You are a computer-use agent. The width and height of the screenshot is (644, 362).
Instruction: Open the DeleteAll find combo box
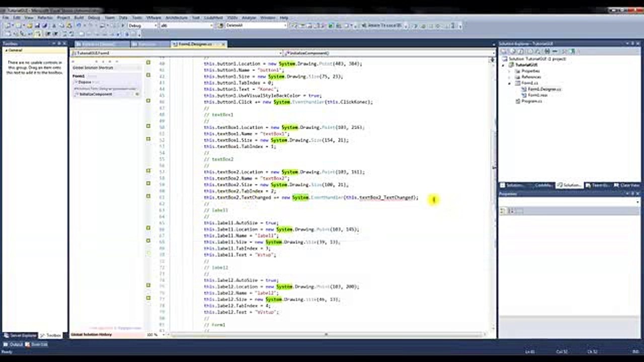[256, 25]
